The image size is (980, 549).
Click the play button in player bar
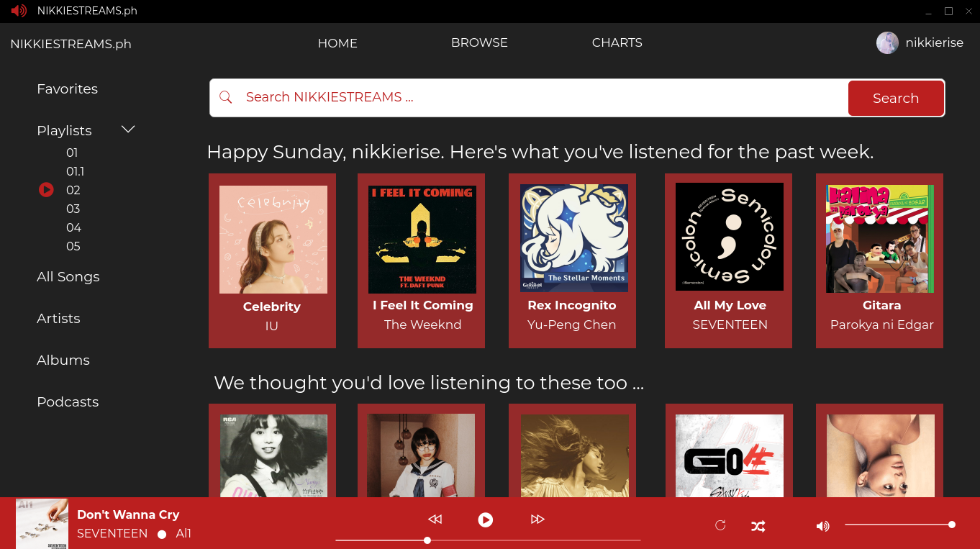pyautogui.click(x=486, y=519)
